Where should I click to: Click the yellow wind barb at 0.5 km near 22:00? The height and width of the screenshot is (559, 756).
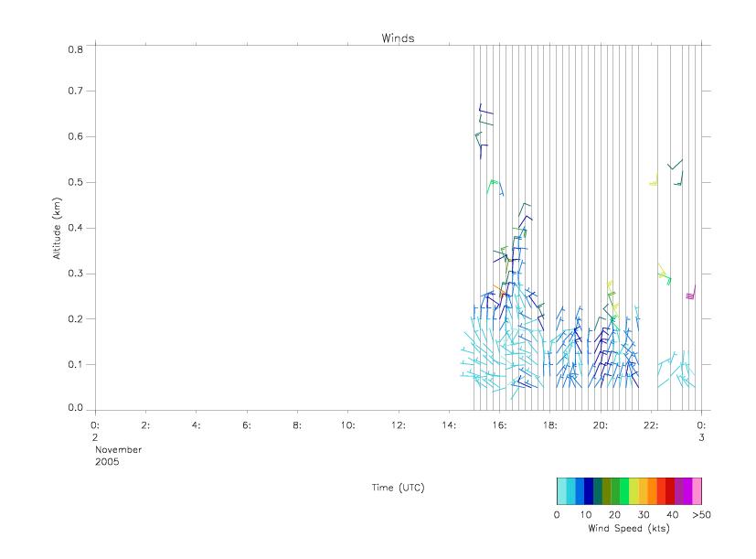(x=654, y=180)
